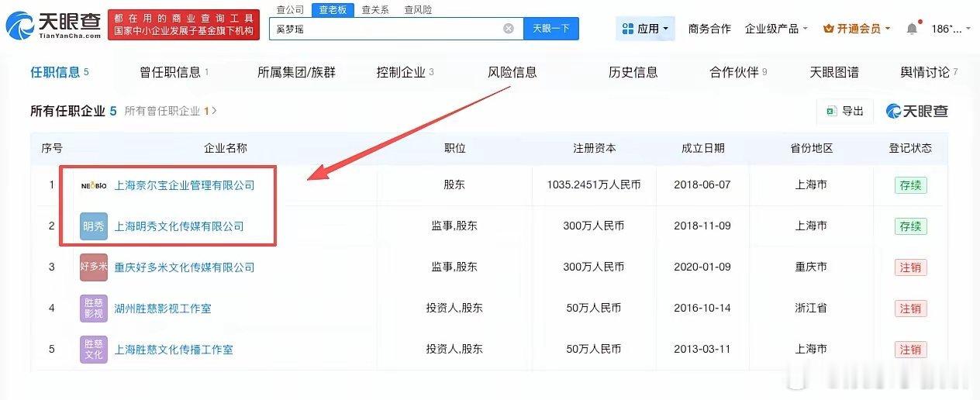Open 重庆好多米文化传媒有限公司 link
This screenshot has height=400, width=980.
click(x=185, y=267)
